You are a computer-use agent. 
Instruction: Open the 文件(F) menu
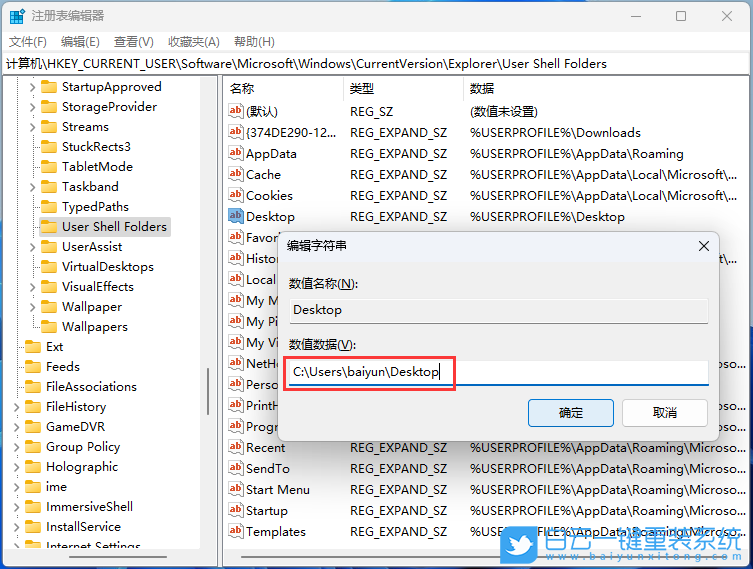point(28,42)
